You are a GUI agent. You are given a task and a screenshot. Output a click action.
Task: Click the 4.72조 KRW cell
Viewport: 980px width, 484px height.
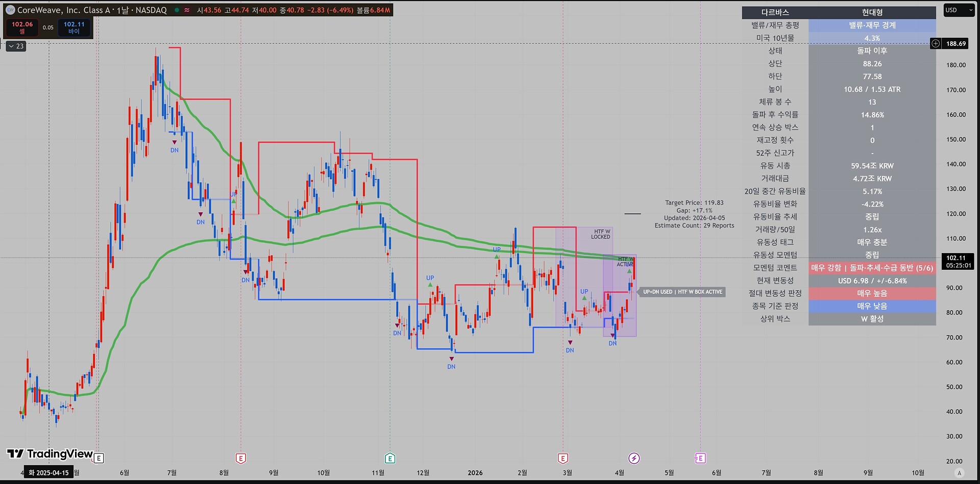[872, 178]
